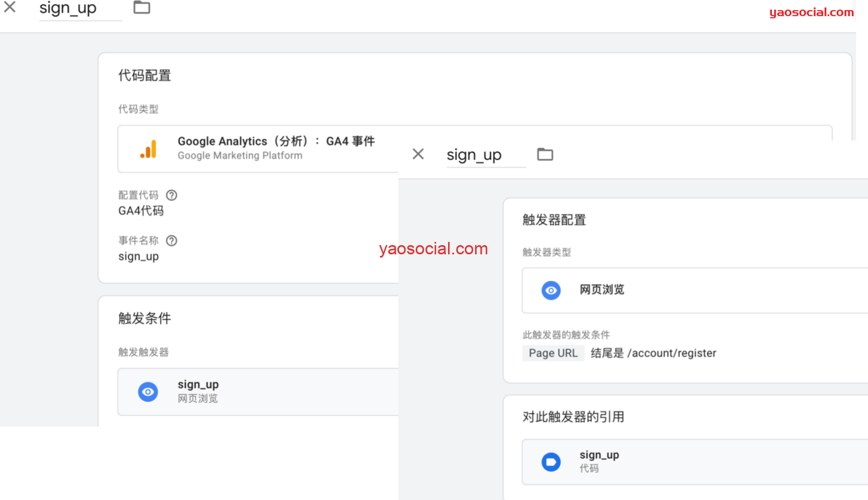This screenshot has width=868, height=500.
Task: Click the /account/register condition text
Action: 672,353
